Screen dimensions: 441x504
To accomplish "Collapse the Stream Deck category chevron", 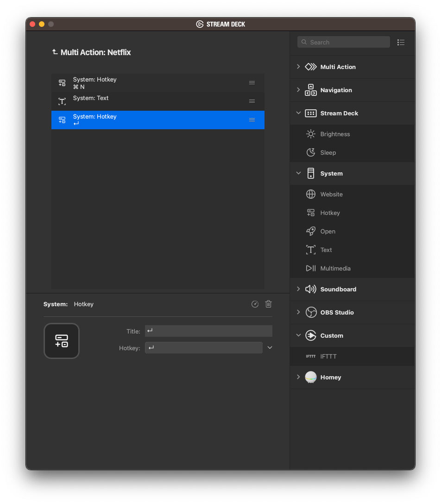I will (298, 113).
